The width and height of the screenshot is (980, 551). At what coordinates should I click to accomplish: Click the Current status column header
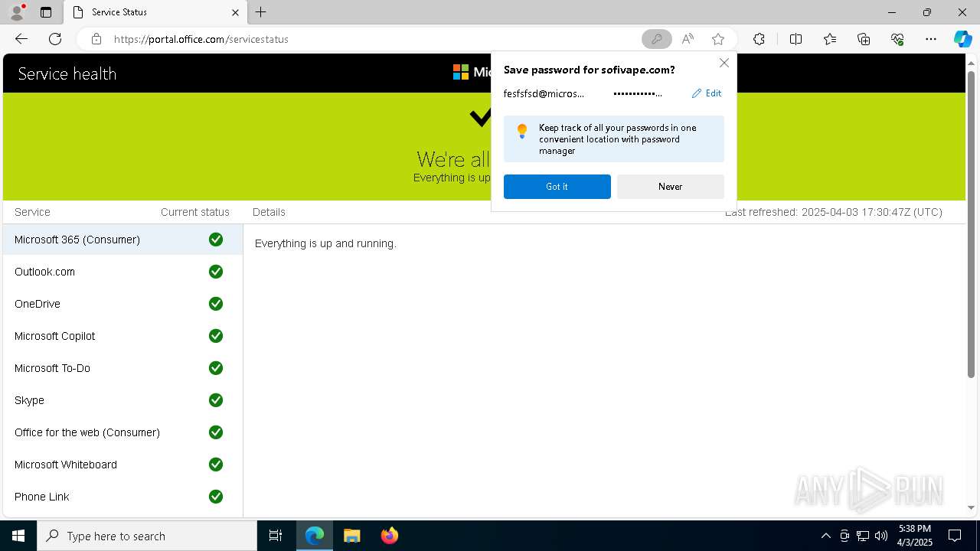click(x=195, y=212)
